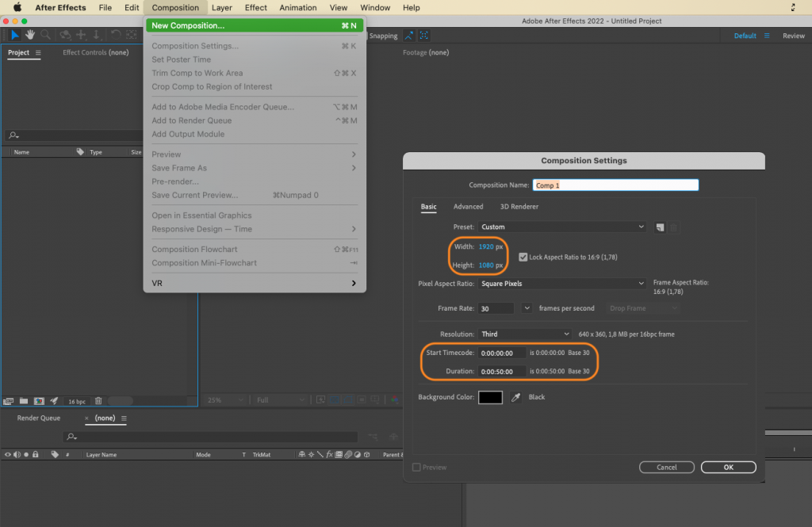The width and height of the screenshot is (812, 527).
Task: Toggle Lock Aspect Ratio checkbox
Action: point(523,257)
